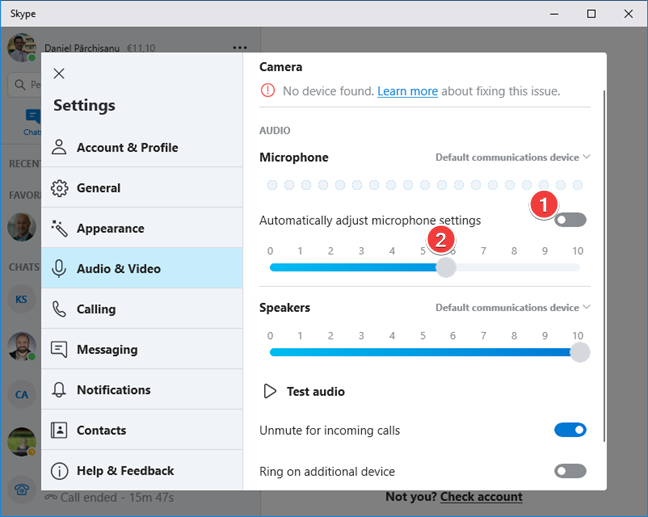Viewport: 648px width, 517px height.
Task: Open the Microphone device dropdown
Action: pos(513,157)
